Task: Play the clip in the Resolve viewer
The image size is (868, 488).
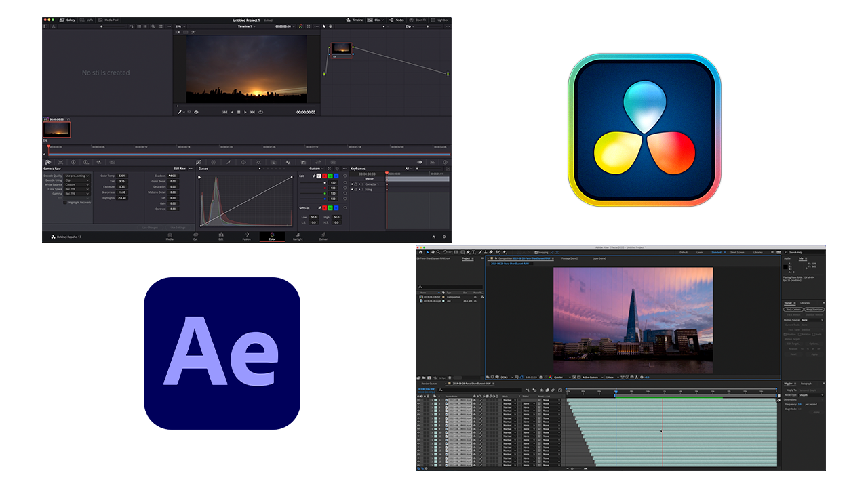Action: (x=245, y=112)
